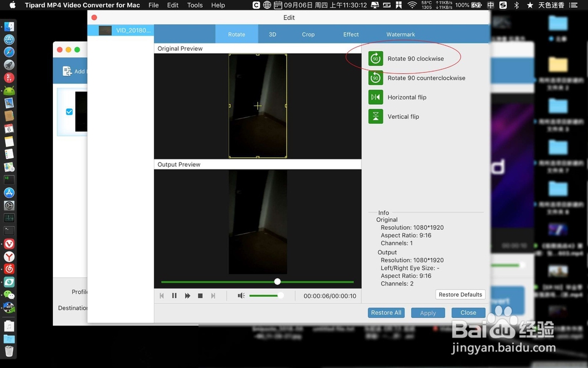Open the Watermark tab
Viewport: 588px width, 368px height.
pyautogui.click(x=400, y=34)
